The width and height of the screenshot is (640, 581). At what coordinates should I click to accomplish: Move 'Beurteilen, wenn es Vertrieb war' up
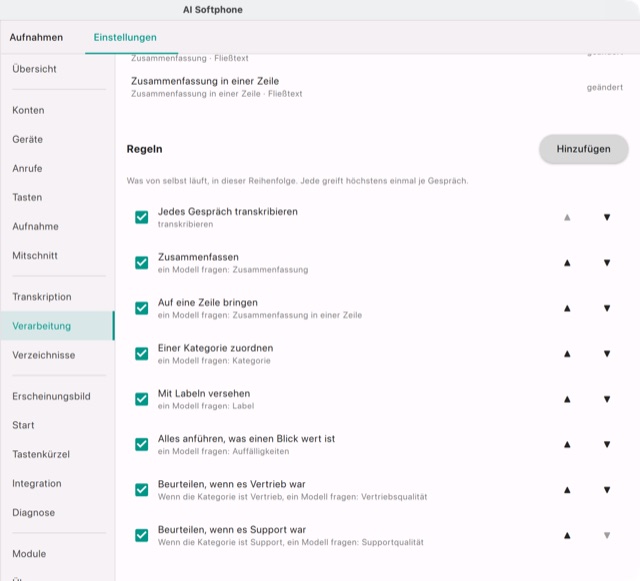pos(567,490)
